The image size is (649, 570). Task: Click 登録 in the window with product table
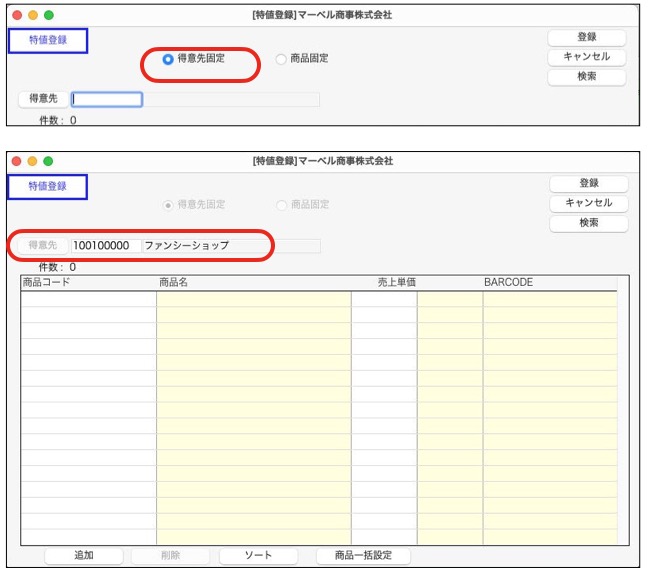[589, 184]
